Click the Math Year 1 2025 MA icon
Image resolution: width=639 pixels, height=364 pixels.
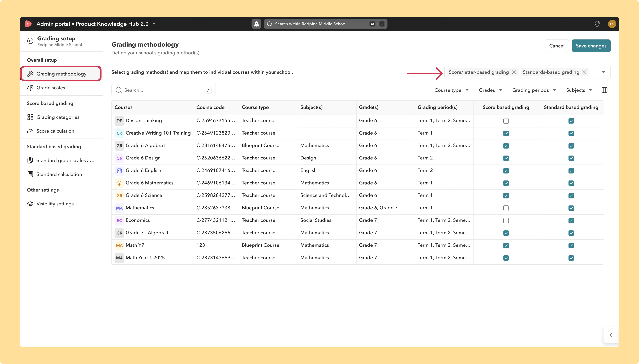coord(119,258)
